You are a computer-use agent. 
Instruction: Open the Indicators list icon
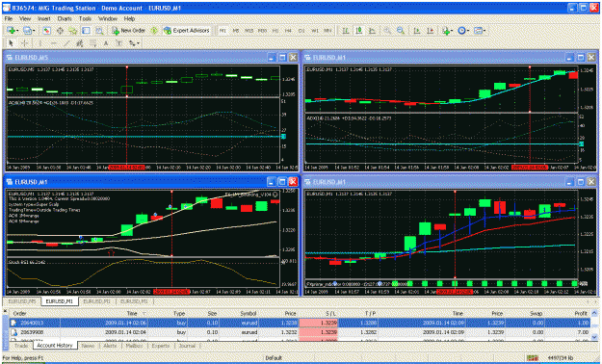pyautogui.click(x=446, y=31)
